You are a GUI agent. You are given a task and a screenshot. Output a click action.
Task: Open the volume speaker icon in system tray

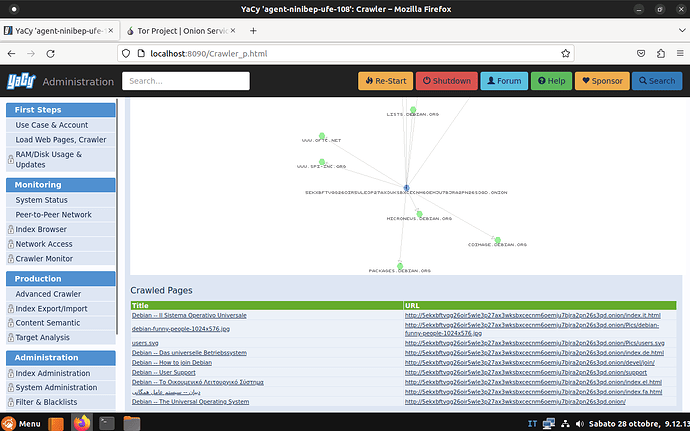[580, 424]
